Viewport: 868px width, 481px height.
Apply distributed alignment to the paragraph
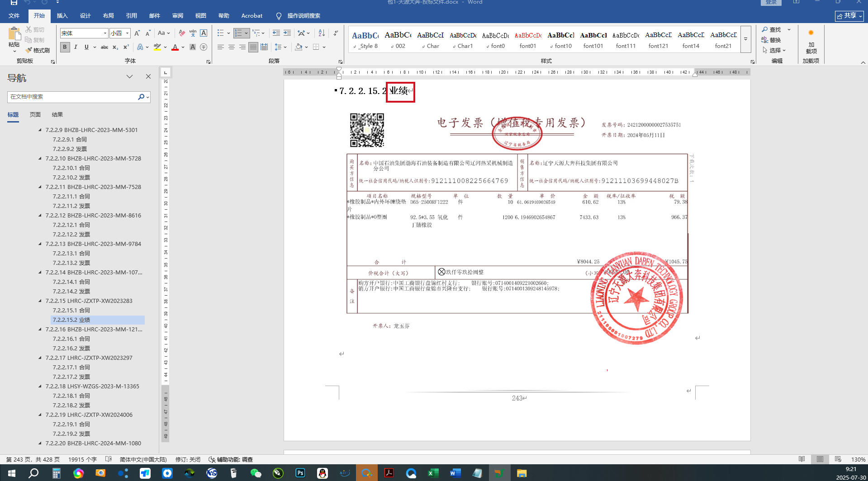coord(264,47)
